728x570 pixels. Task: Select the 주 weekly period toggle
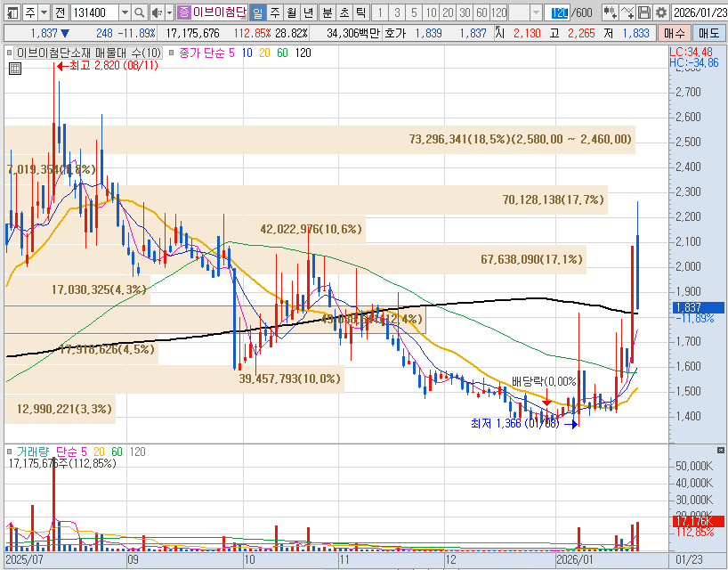coord(275,12)
